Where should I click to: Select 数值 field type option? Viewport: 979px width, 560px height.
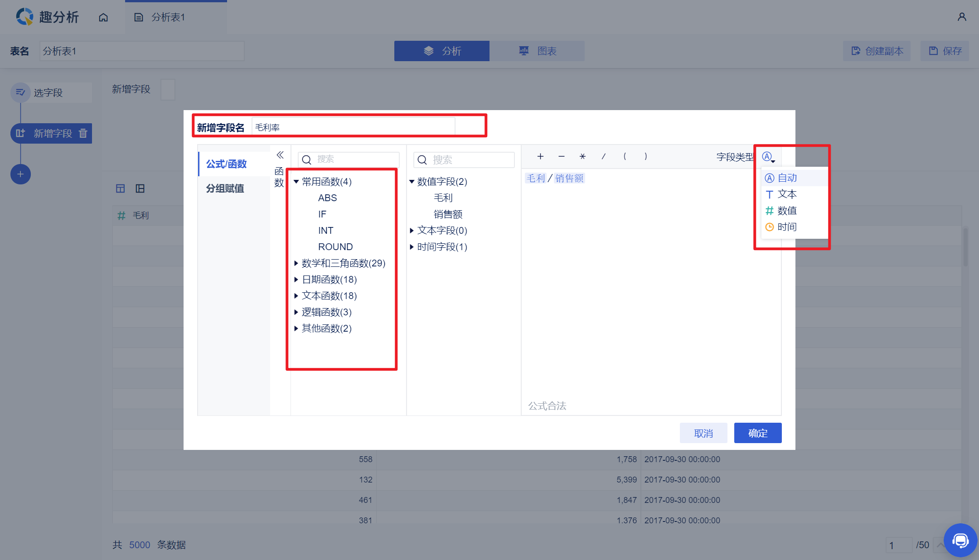click(787, 211)
